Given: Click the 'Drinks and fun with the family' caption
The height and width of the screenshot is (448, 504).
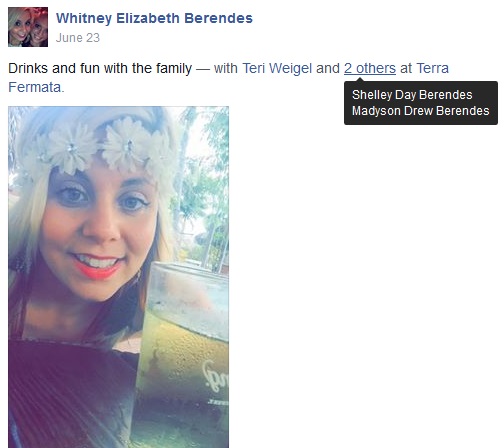Looking at the screenshot, I should (x=100, y=68).
